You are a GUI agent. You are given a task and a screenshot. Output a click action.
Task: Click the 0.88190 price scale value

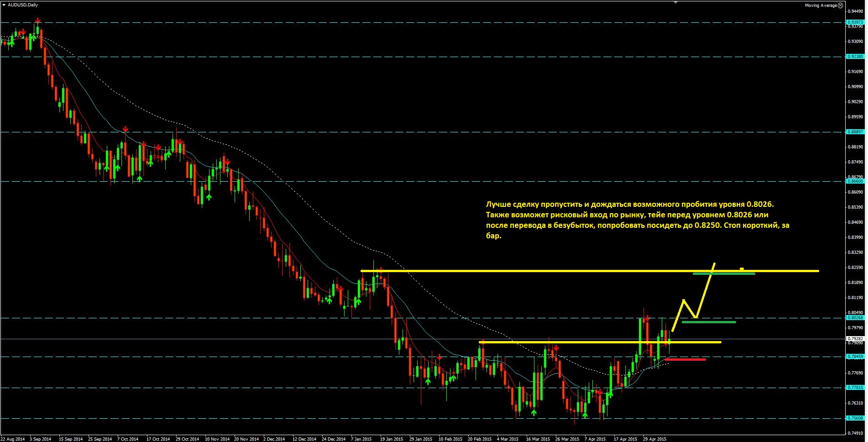855,147
